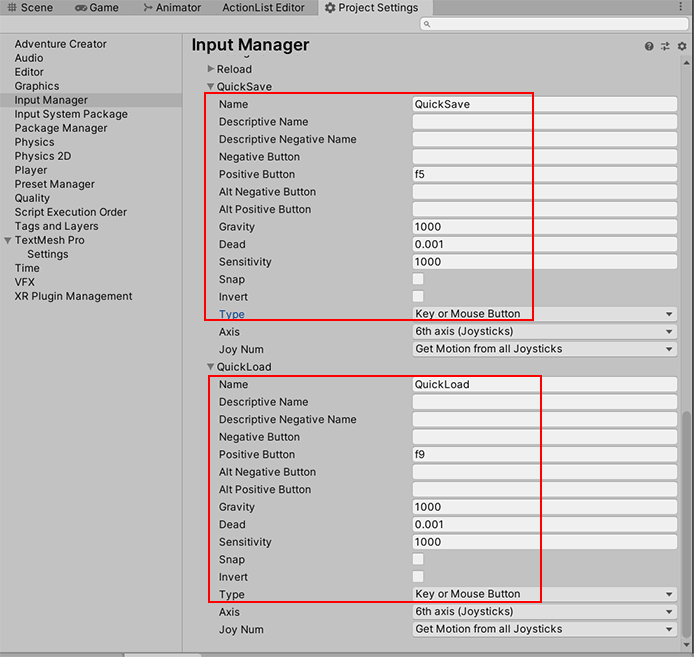Click the QuickSave Sensitivity field
Screen dimensions: 694x657
coord(544,262)
